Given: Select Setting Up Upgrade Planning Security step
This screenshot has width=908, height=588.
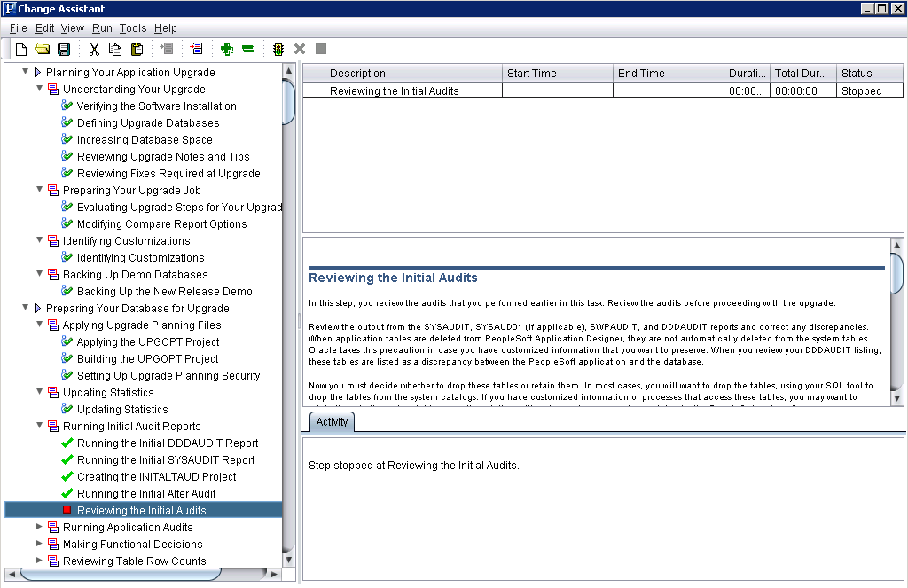Looking at the screenshot, I should pos(168,375).
